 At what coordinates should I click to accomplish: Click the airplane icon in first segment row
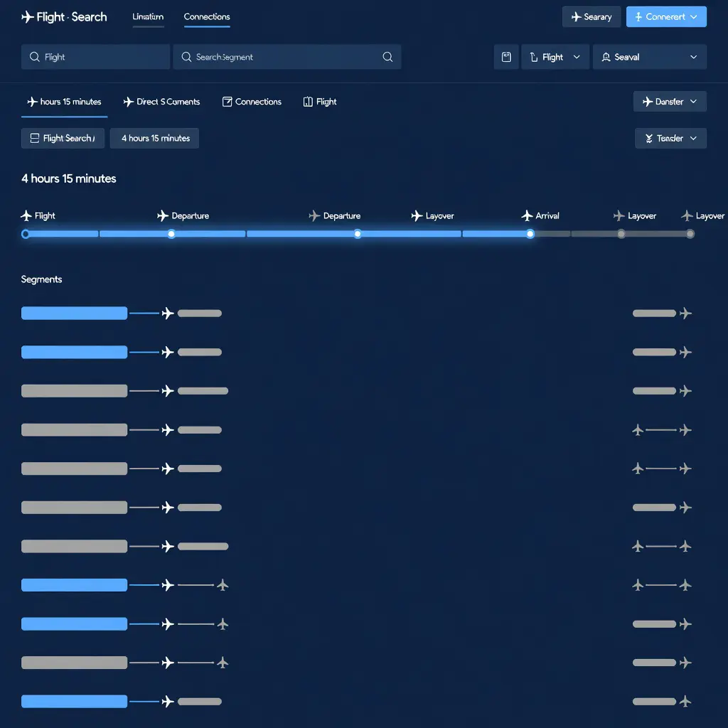click(x=168, y=314)
